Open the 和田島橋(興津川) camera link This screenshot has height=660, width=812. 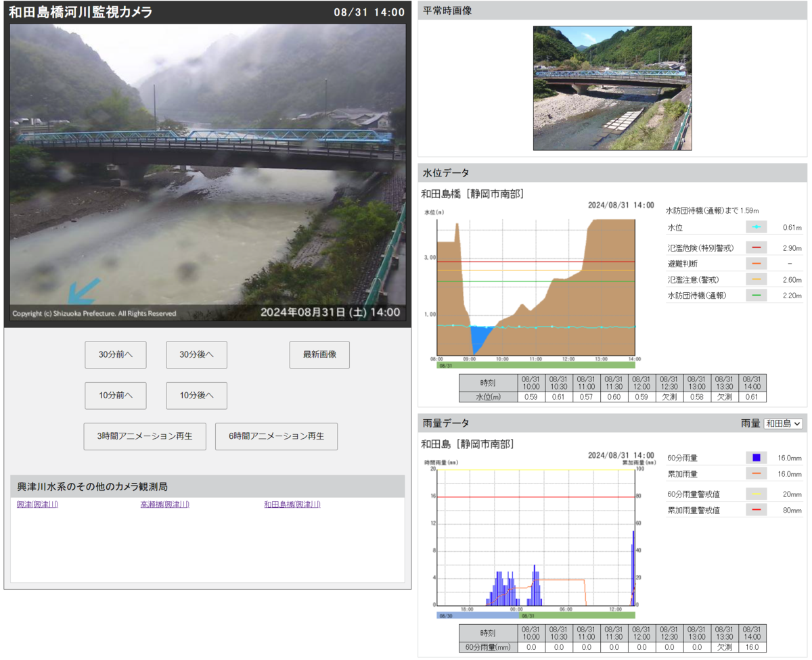click(292, 504)
